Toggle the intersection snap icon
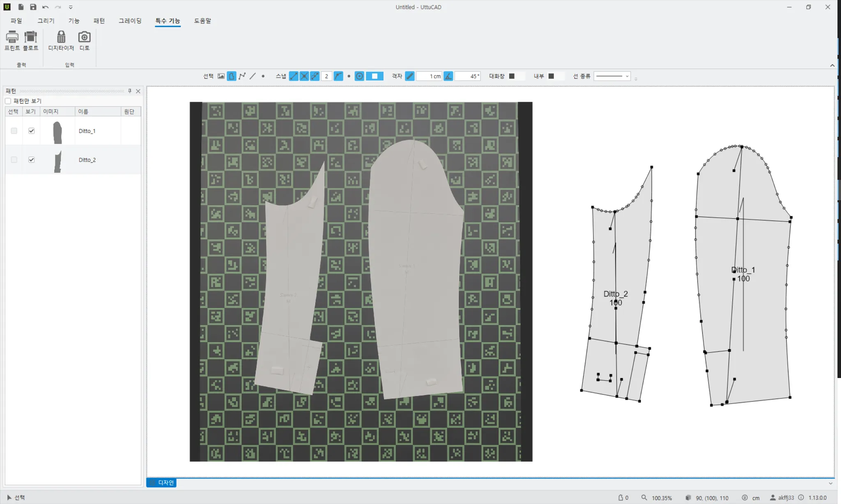The height and width of the screenshot is (504, 841). point(304,76)
